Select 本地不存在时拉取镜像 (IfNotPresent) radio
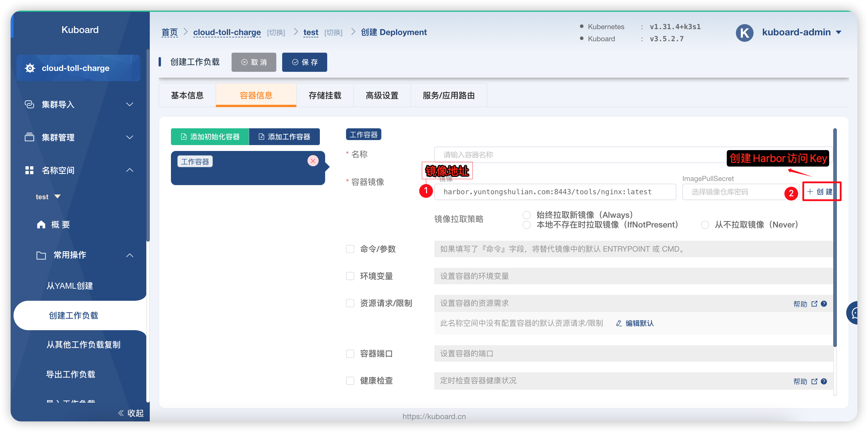868x432 pixels. 526,225
